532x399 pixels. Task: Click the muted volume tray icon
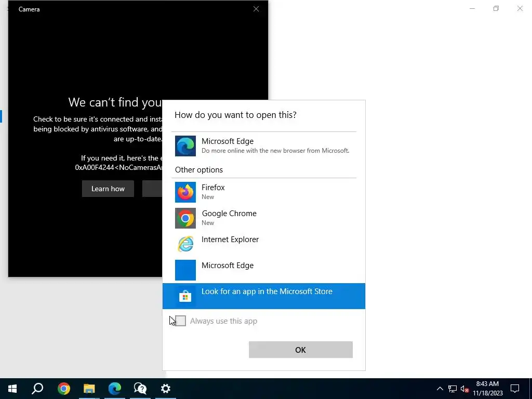tap(464, 389)
